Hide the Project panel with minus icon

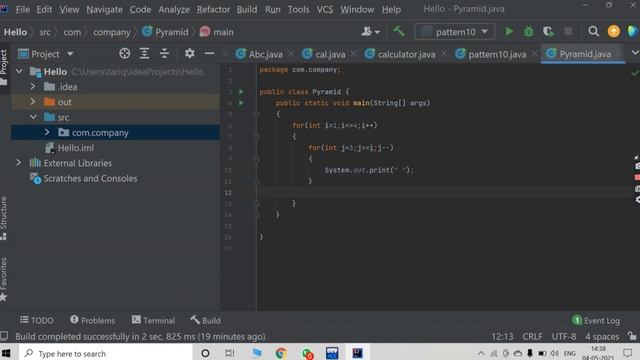(x=209, y=53)
